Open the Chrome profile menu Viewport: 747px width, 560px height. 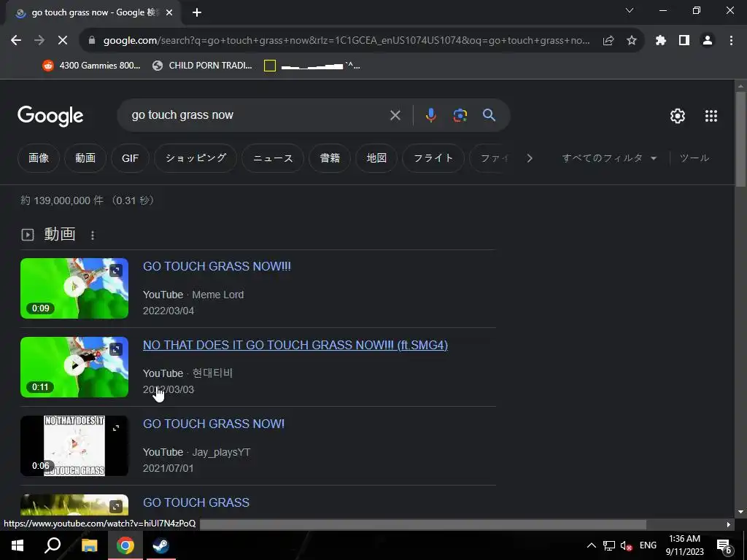point(708,41)
